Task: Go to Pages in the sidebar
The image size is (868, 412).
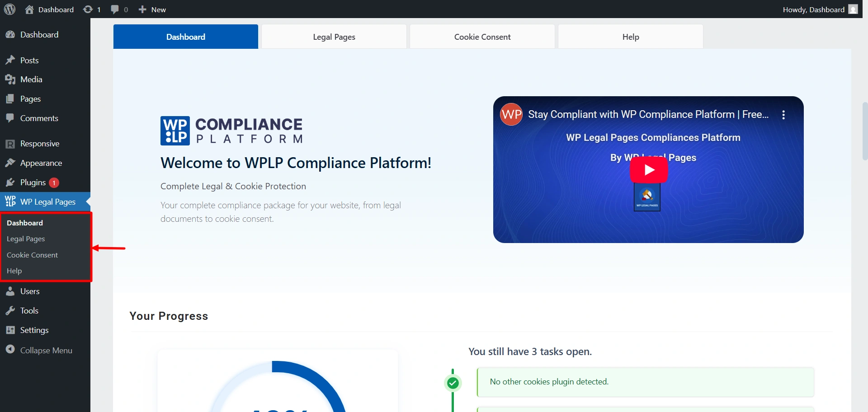Action: click(30, 99)
